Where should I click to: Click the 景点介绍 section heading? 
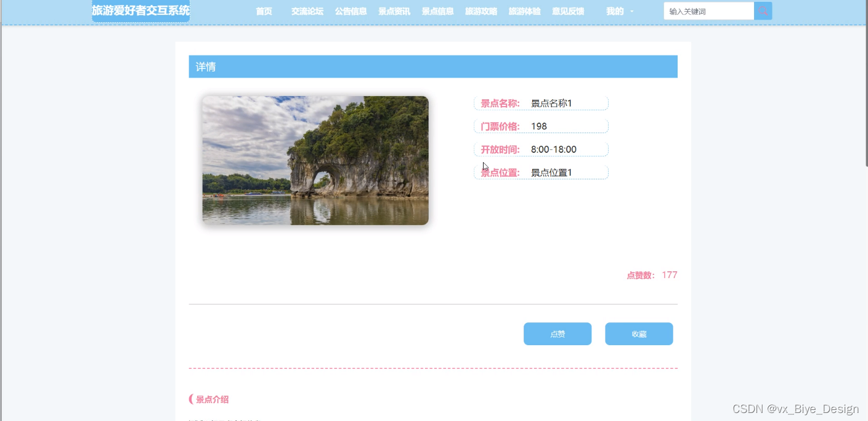pos(212,399)
